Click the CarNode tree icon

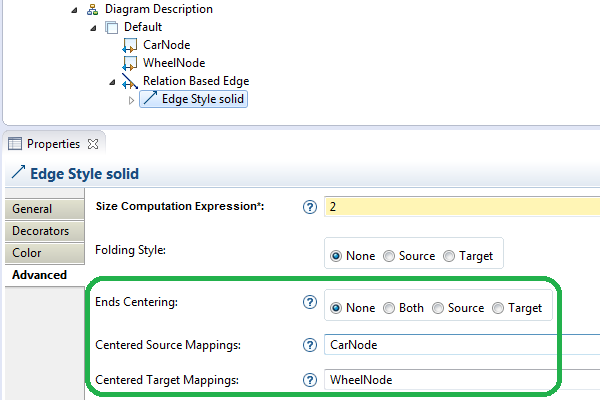(x=129, y=45)
